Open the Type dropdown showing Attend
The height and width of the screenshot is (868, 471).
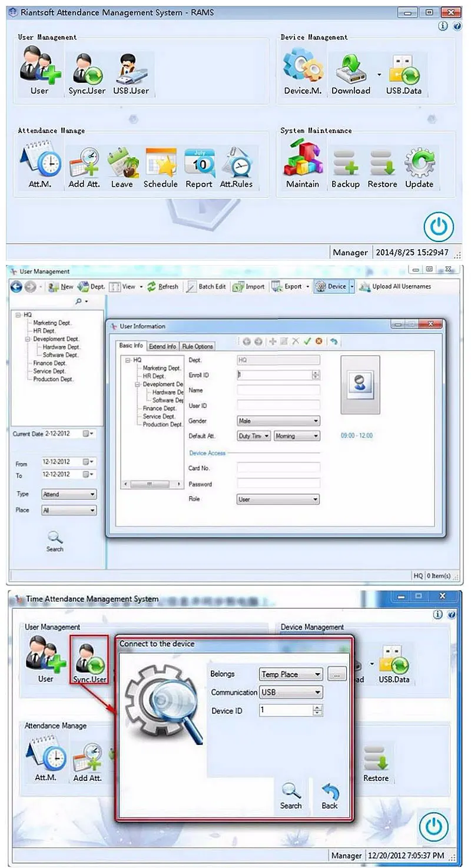(69, 495)
